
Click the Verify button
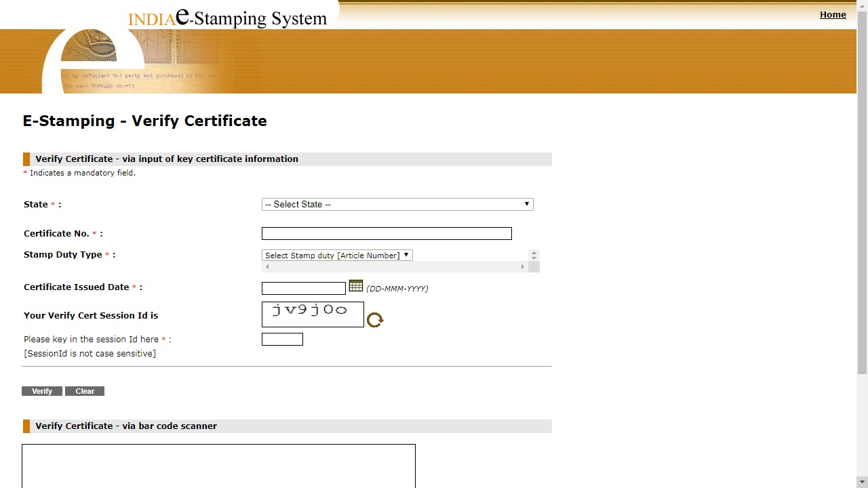point(41,391)
